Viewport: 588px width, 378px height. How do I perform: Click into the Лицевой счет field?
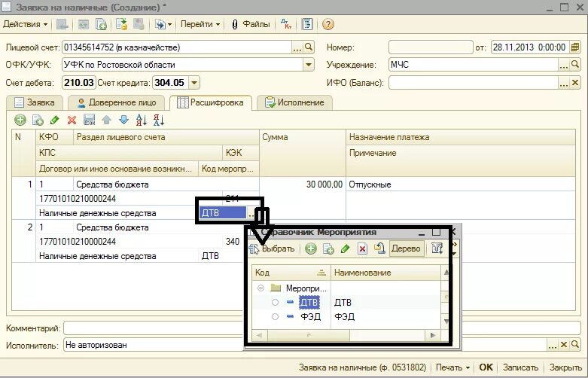tap(177, 47)
